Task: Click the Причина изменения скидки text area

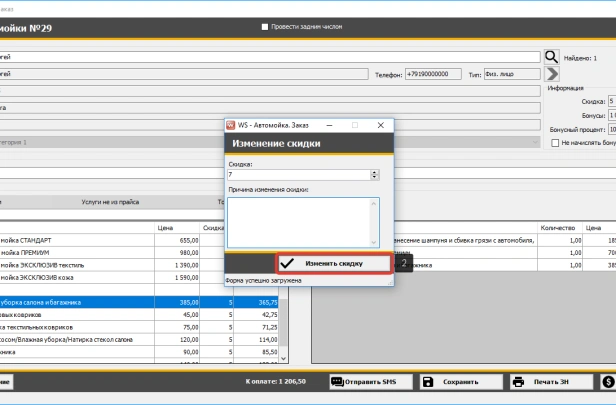Action: pos(303,220)
